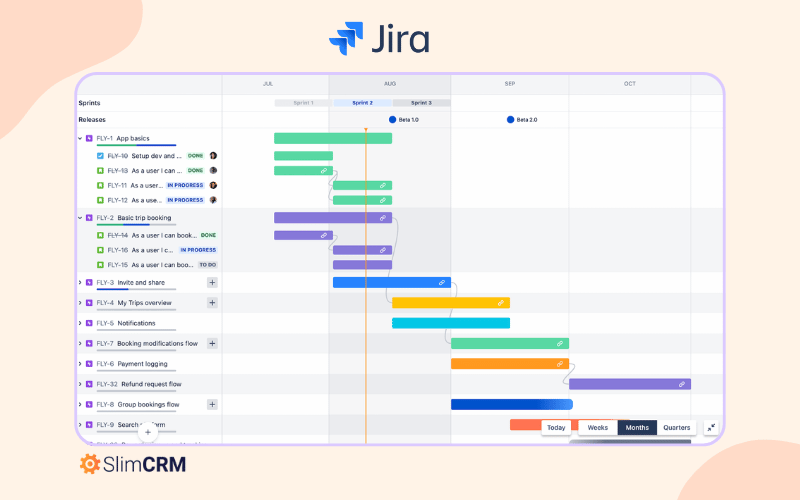Click the DONE status on FLY-10

pos(195,156)
